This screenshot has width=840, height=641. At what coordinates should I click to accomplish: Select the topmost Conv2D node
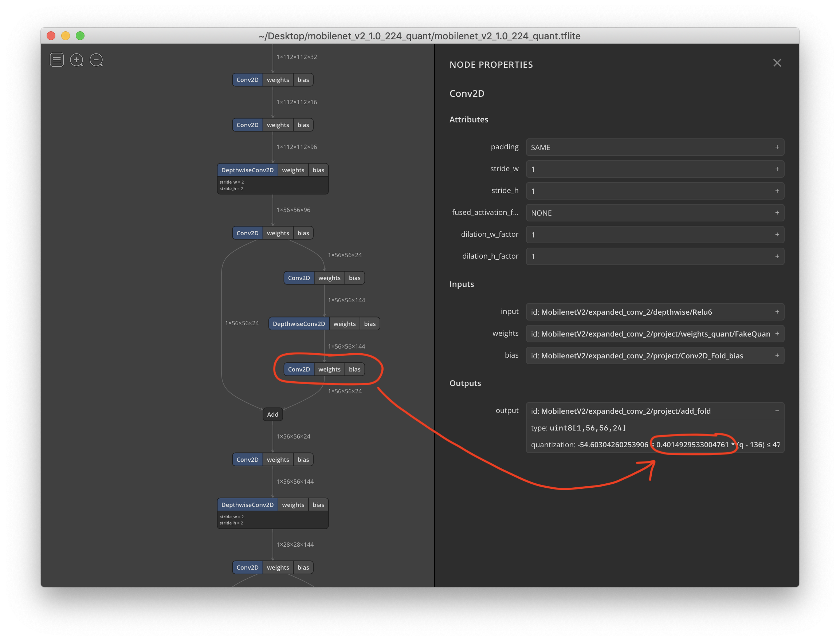(x=247, y=80)
